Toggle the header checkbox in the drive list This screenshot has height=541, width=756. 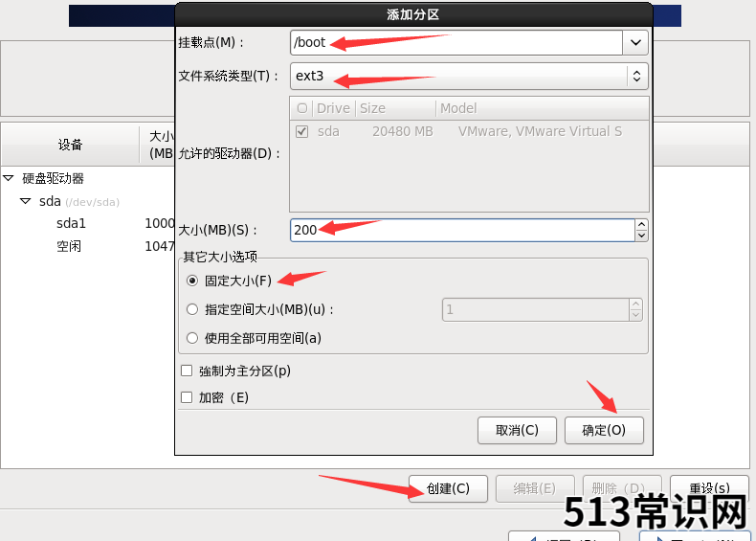point(301,108)
